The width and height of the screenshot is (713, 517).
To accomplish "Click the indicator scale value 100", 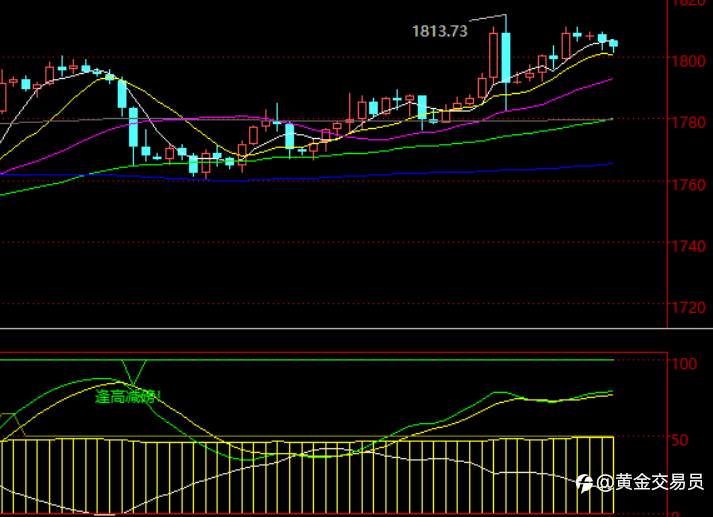I will point(684,363).
